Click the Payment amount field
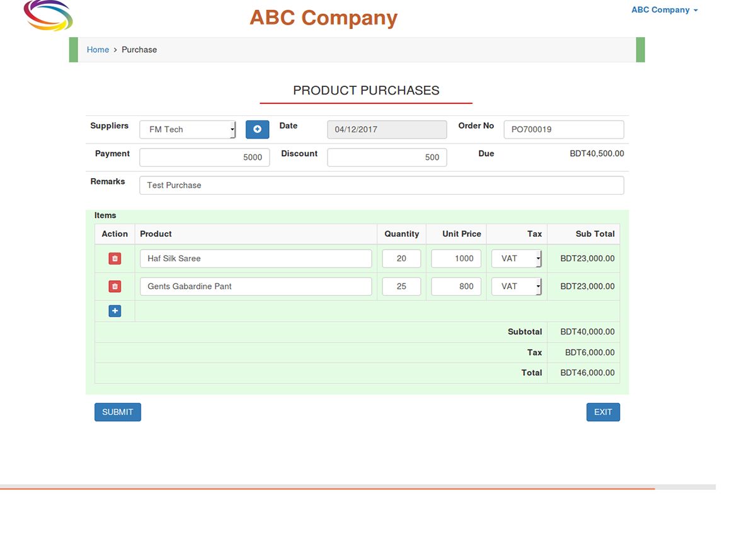The image size is (756, 551). point(204,157)
